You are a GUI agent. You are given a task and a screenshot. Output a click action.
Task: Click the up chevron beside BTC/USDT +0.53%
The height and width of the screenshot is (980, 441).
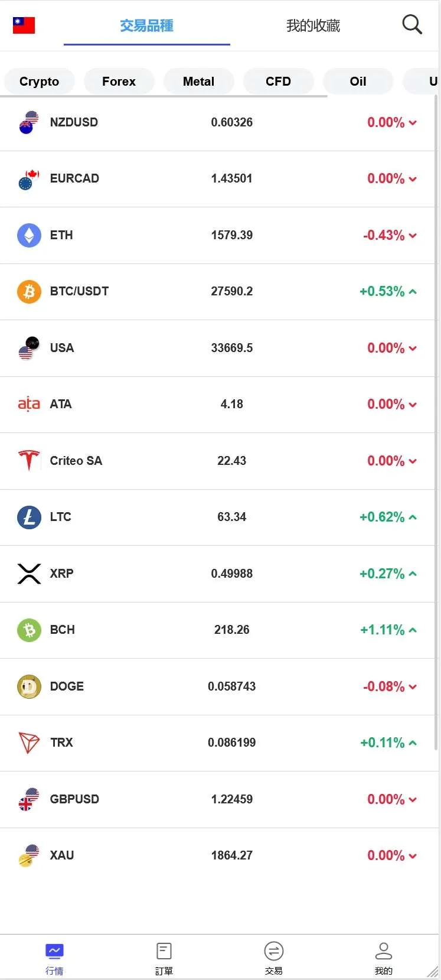(x=413, y=292)
